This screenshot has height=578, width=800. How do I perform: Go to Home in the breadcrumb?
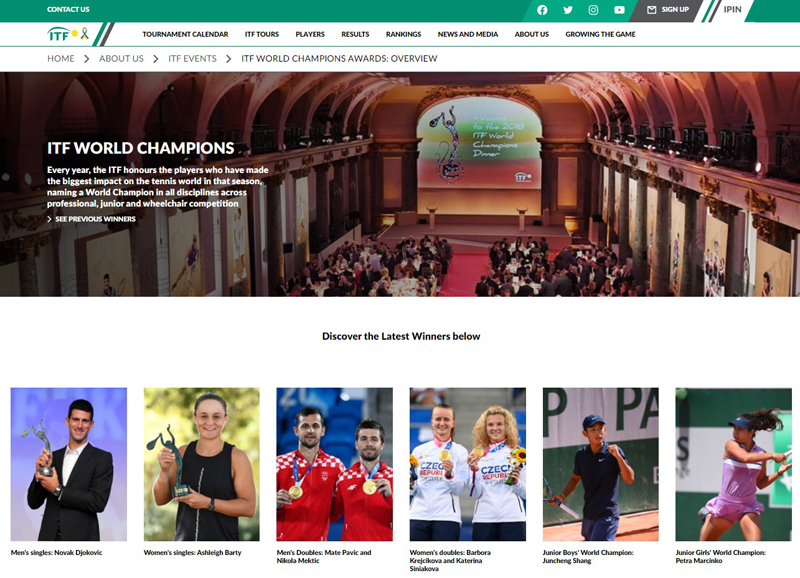[61, 59]
